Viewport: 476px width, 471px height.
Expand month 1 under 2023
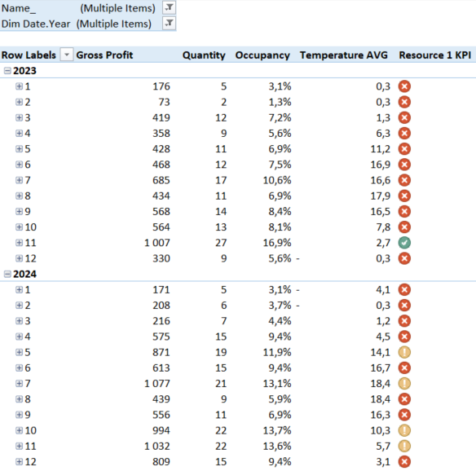pos(19,86)
